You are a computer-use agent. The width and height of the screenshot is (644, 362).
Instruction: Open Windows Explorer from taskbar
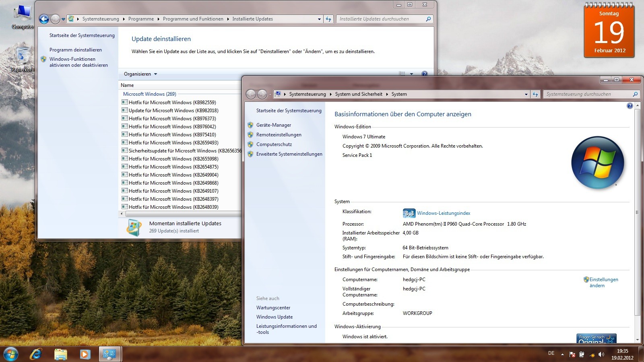click(61, 354)
